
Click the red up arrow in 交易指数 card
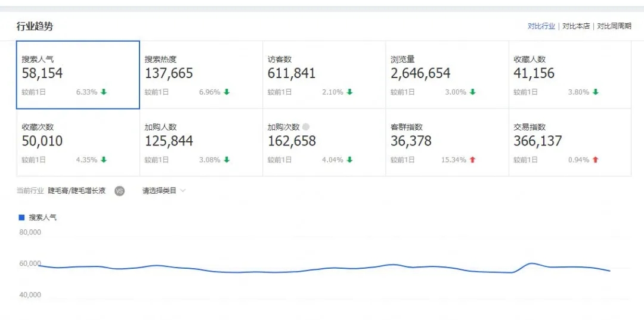click(x=595, y=160)
